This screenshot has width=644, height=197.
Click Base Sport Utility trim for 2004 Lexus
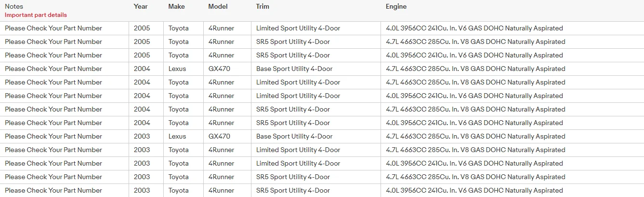tap(294, 69)
